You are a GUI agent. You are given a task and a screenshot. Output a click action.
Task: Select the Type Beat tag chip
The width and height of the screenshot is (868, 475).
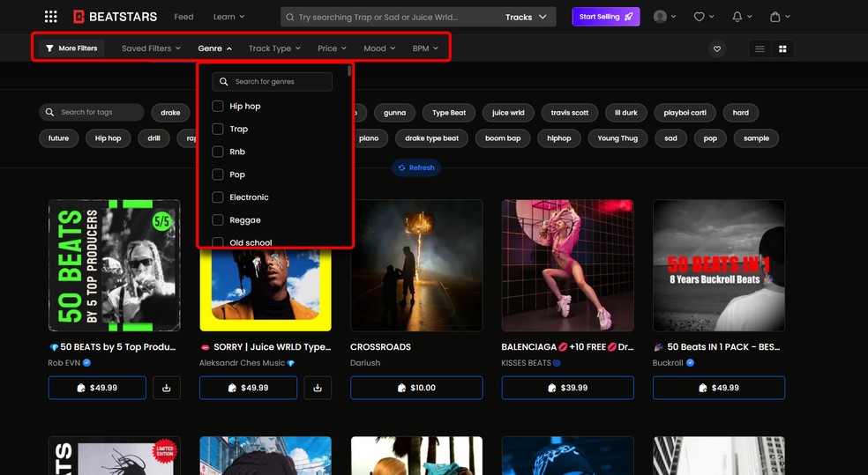449,112
